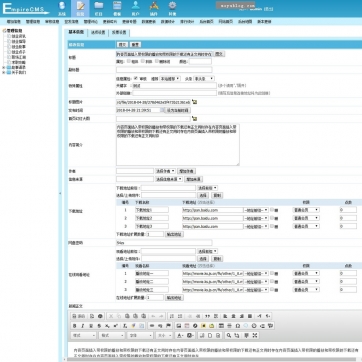The height and width of the screenshot is (362, 362).
Task: Open the Other (gear) section icon
Action: tap(172, 8)
